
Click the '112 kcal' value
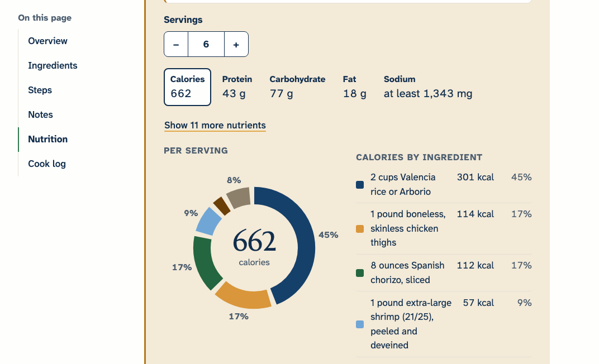(x=475, y=266)
